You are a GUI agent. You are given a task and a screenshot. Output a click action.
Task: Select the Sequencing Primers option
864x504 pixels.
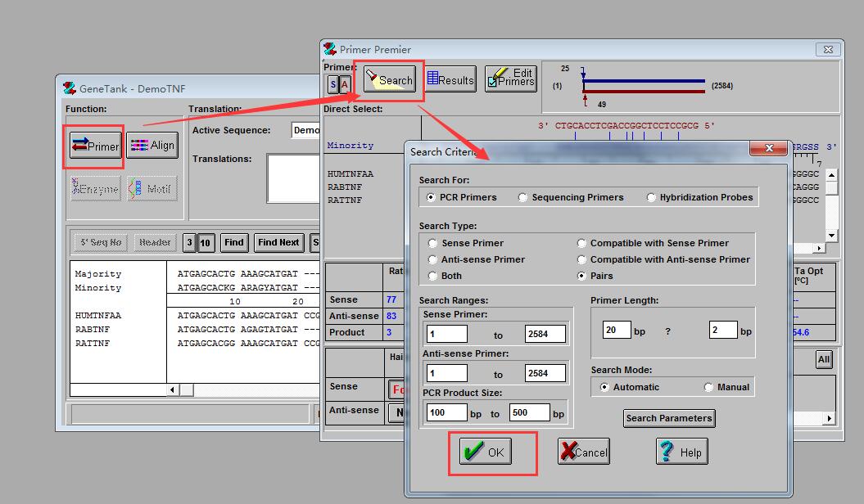coord(523,197)
